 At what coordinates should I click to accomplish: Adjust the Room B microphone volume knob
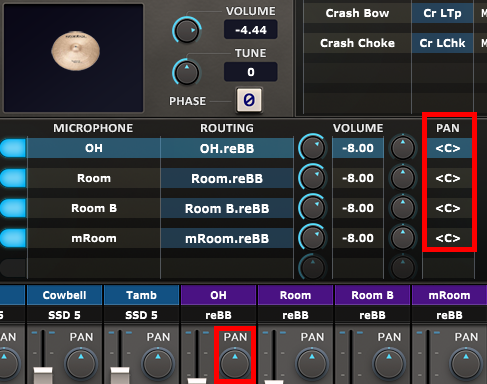coord(312,208)
